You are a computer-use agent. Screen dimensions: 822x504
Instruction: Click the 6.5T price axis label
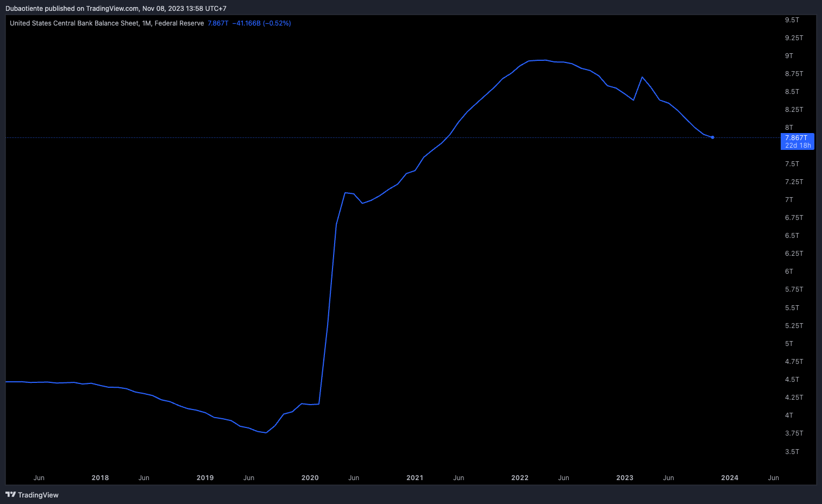pyautogui.click(x=792, y=236)
